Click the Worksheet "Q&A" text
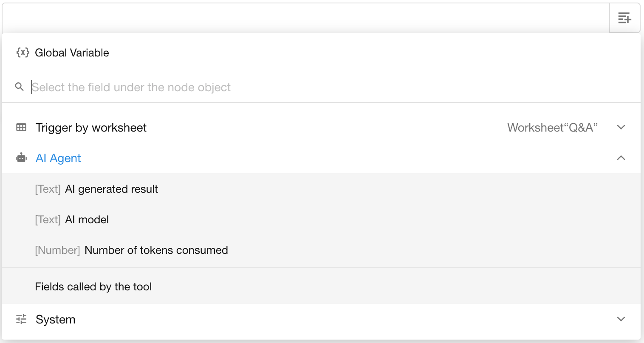This screenshot has width=644, height=343. point(552,127)
